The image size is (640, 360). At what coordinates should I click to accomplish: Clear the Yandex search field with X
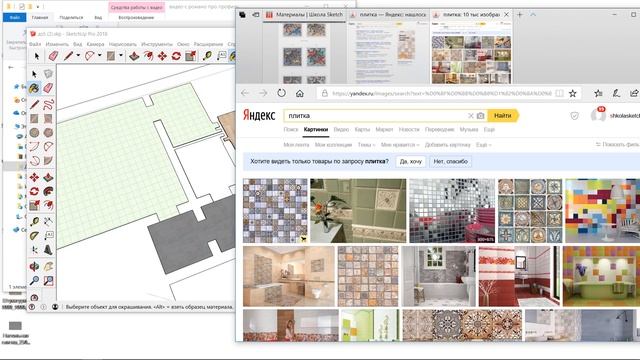470,116
